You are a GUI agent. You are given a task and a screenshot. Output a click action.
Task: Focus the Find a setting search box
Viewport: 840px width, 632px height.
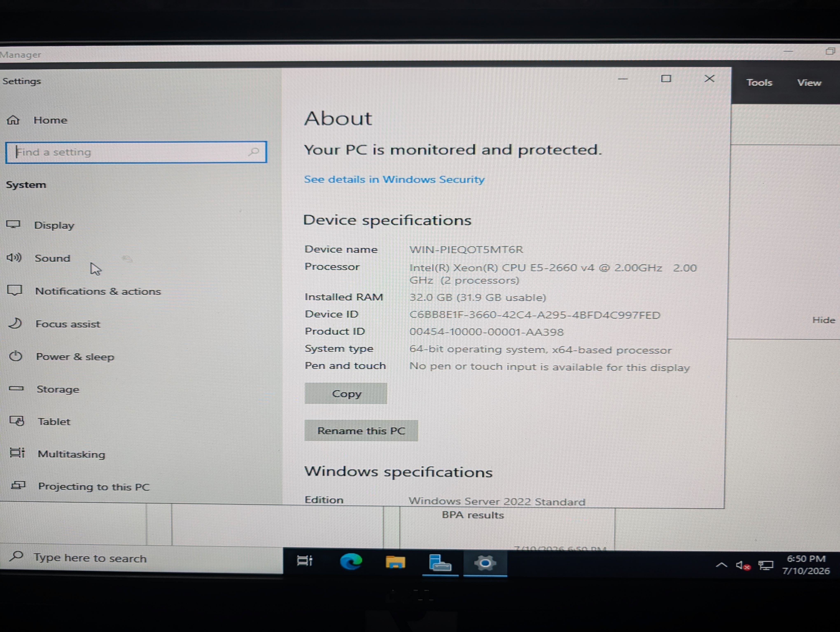136,152
